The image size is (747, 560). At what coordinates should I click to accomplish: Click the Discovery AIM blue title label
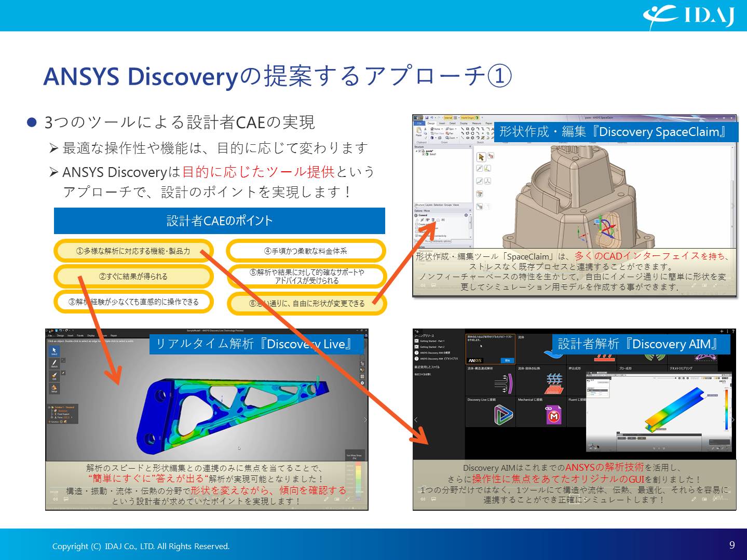pyautogui.click(x=641, y=344)
